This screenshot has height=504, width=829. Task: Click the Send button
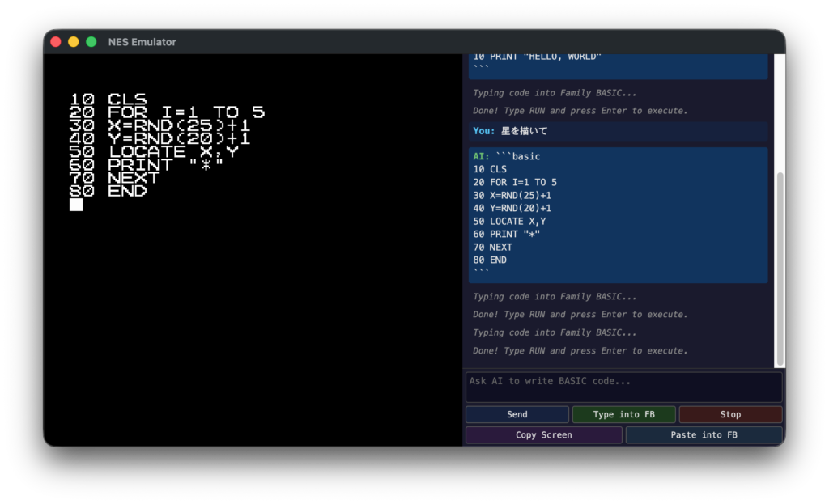[x=517, y=414]
